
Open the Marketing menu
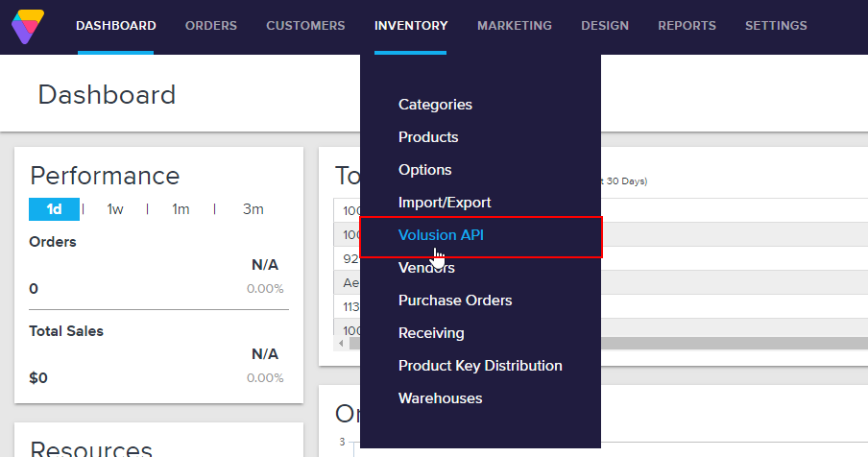point(515,26)
